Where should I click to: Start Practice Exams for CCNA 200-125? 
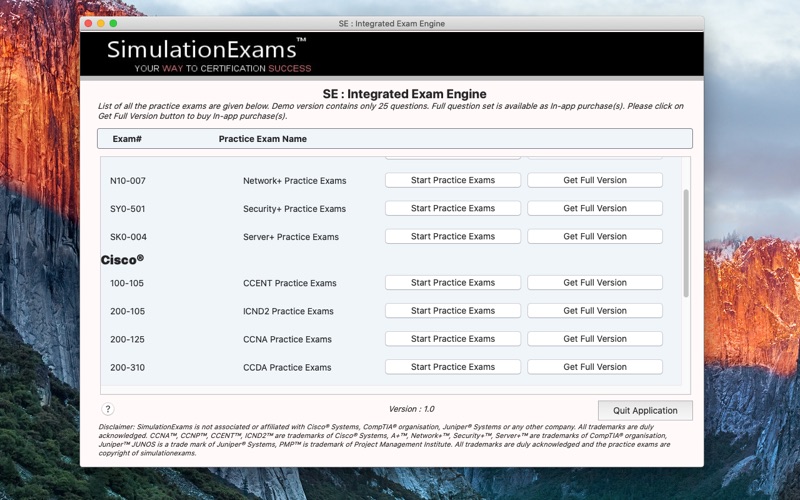point(453,339)
